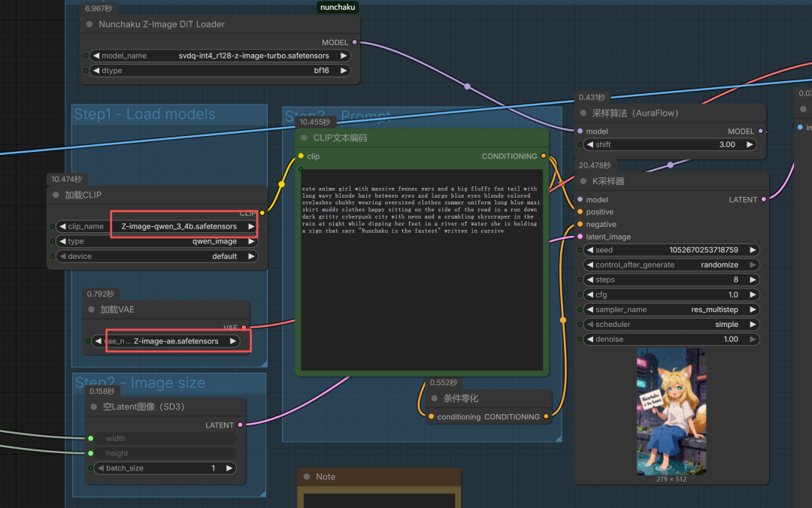Collapse the CLIP文本编码 node dot

click(x=304, y=138)
